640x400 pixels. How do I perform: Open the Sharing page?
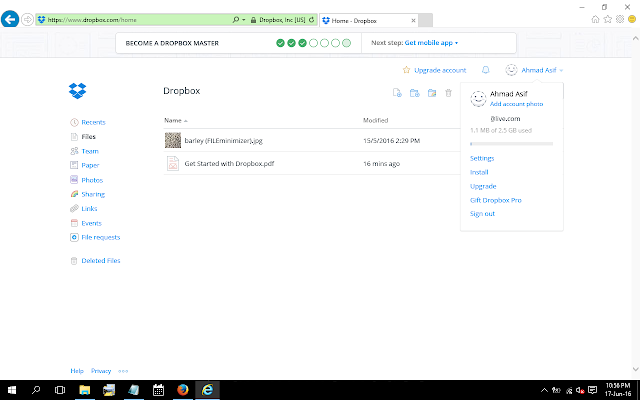pos(93,194)
